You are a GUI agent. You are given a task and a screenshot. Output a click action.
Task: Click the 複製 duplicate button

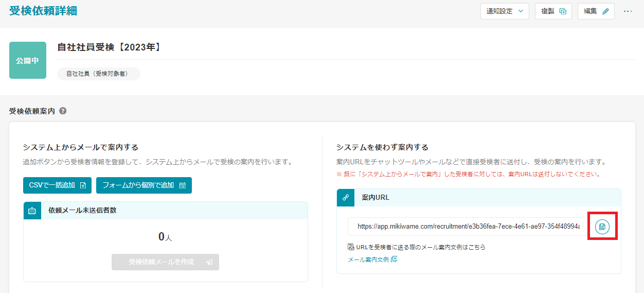pos(553,11)
